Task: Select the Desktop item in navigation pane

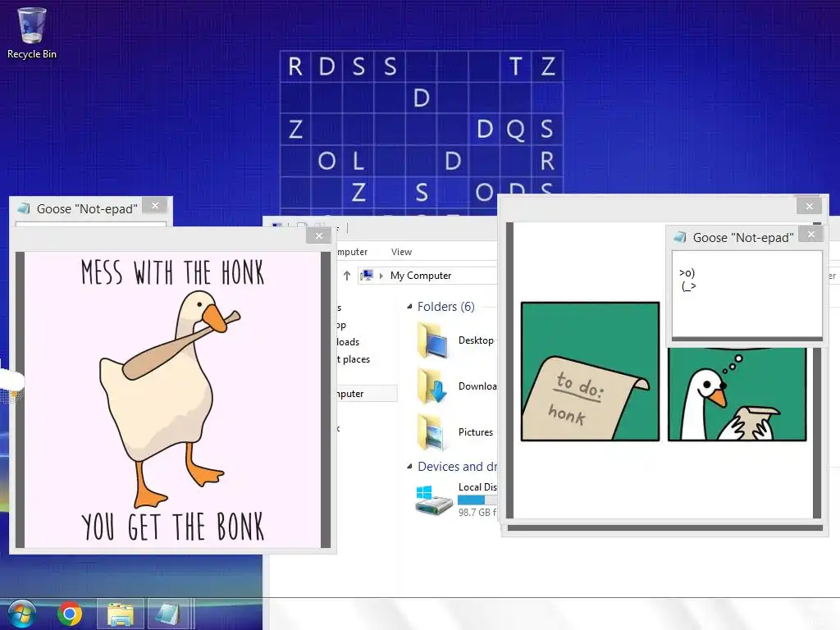Action: click(x=341, y=325)
